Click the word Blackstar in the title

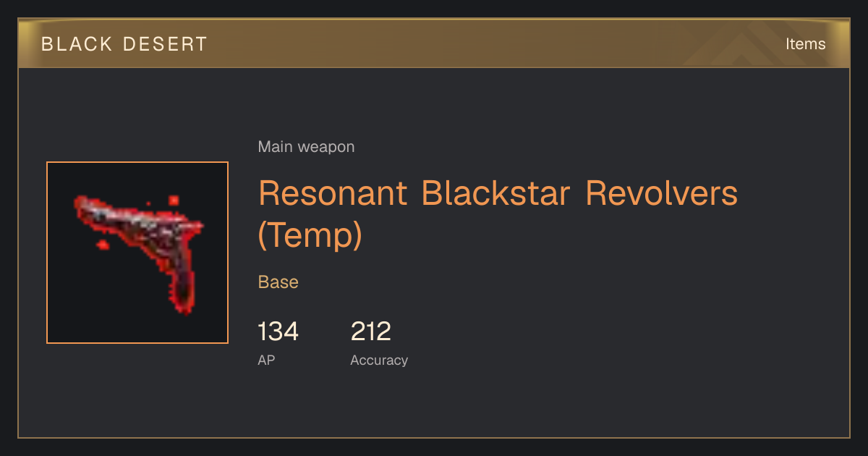coord(496,193)
